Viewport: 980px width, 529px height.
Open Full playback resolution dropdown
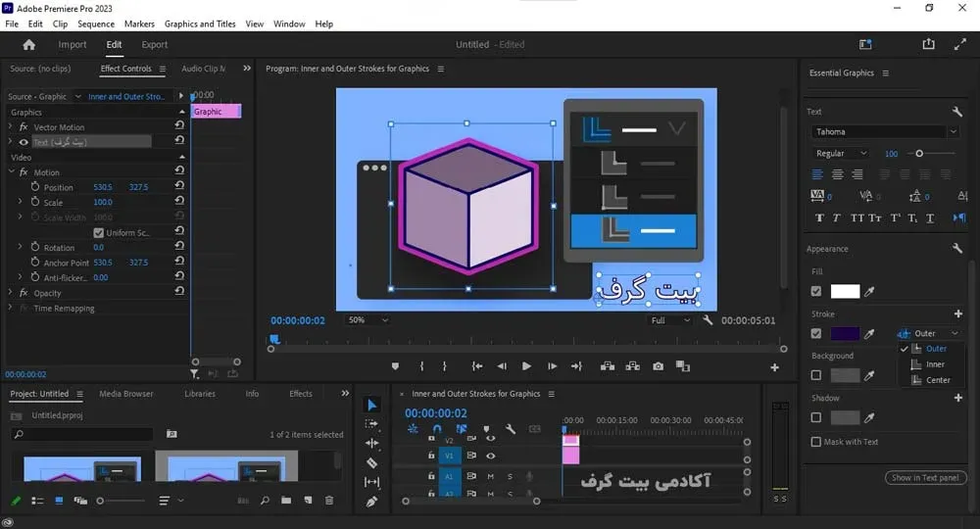tap(670, 319)
